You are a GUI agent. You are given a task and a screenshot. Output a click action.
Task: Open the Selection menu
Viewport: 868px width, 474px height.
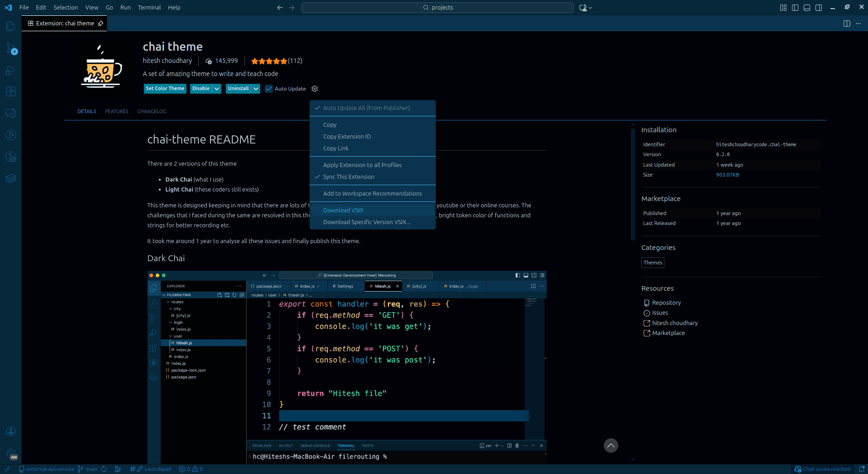(66, 8)
